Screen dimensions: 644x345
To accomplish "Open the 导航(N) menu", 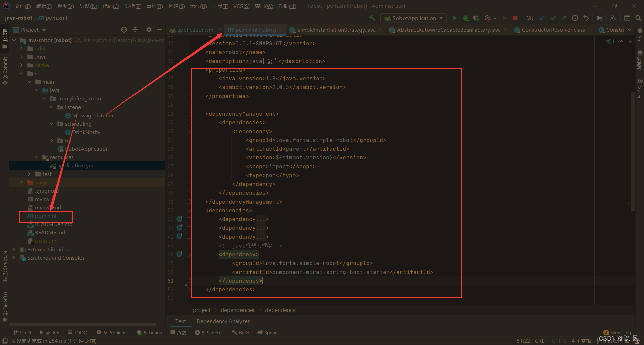I will [88, 6].
